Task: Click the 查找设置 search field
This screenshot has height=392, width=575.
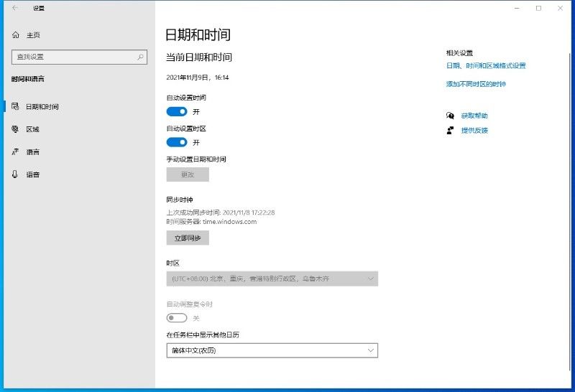Action: (x=79, y=57)
